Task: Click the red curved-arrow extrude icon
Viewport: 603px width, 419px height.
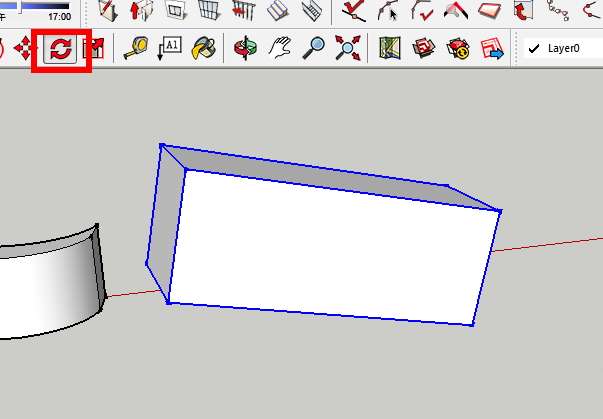Action: click(x=524, y=10)
